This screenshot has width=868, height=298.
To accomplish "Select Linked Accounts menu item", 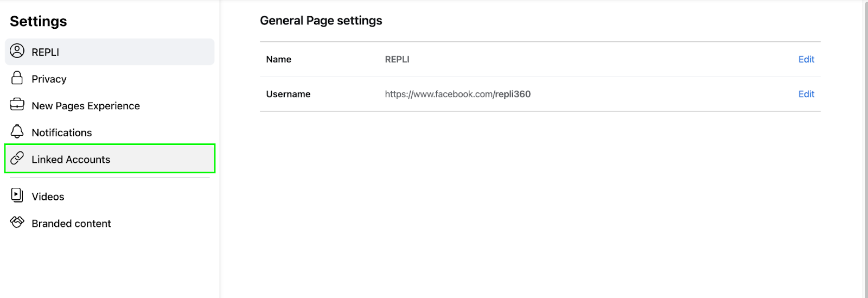I will (x=110, y=158).
